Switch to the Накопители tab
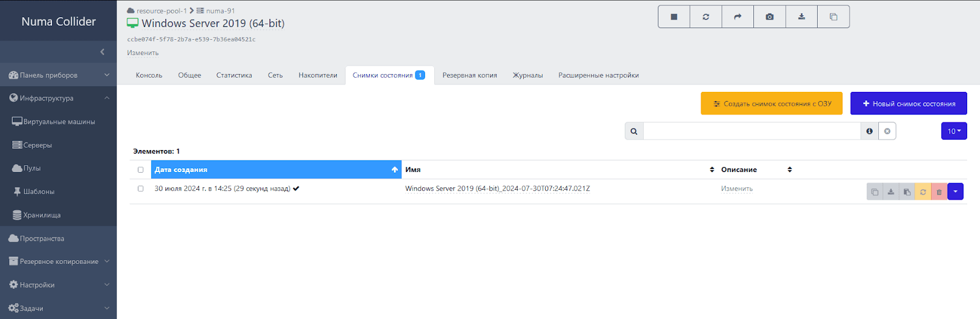Screen dimensions: 980x319 [x=318, y=75]
